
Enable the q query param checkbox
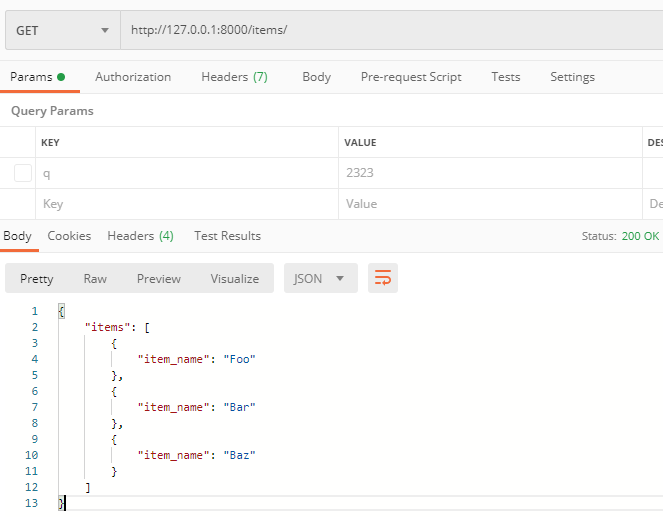[23, 173]
